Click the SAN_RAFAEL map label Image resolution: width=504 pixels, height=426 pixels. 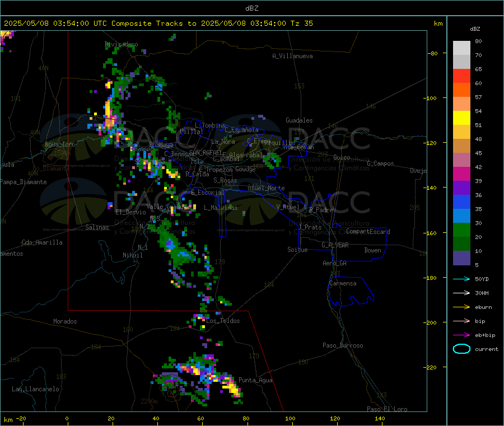(x=205, y=152)
